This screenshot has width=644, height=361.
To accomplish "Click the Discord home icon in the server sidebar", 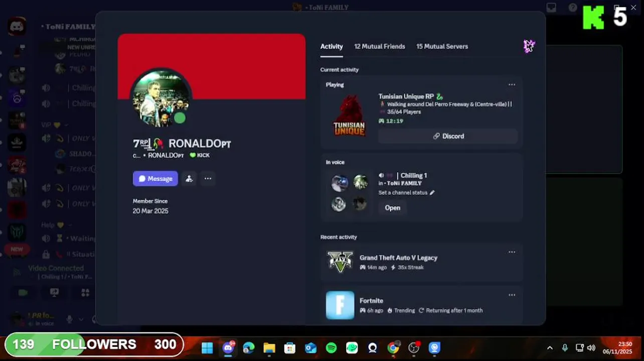I will point(17,26).
